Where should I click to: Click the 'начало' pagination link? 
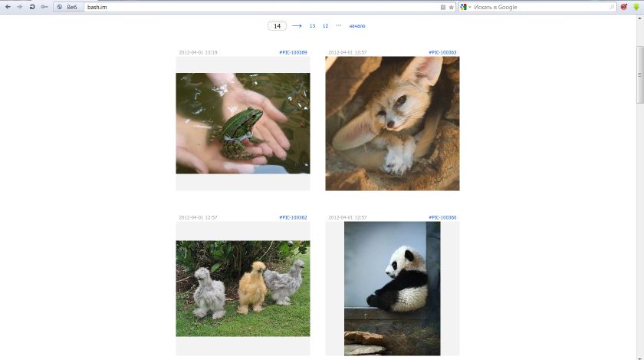356,26
